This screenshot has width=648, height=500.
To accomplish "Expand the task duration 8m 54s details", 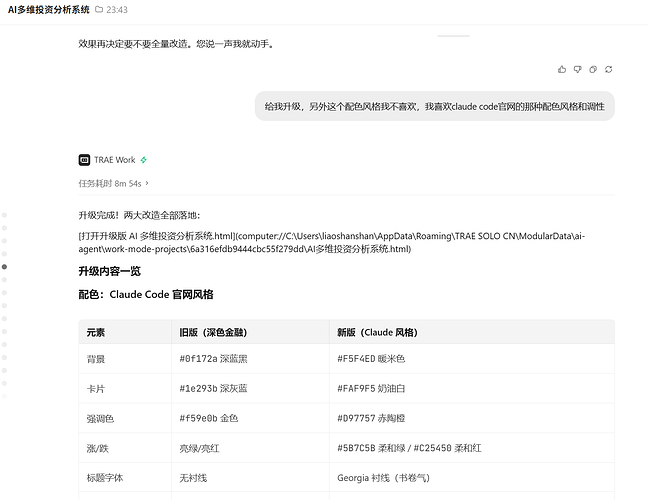I will [147, 183].
